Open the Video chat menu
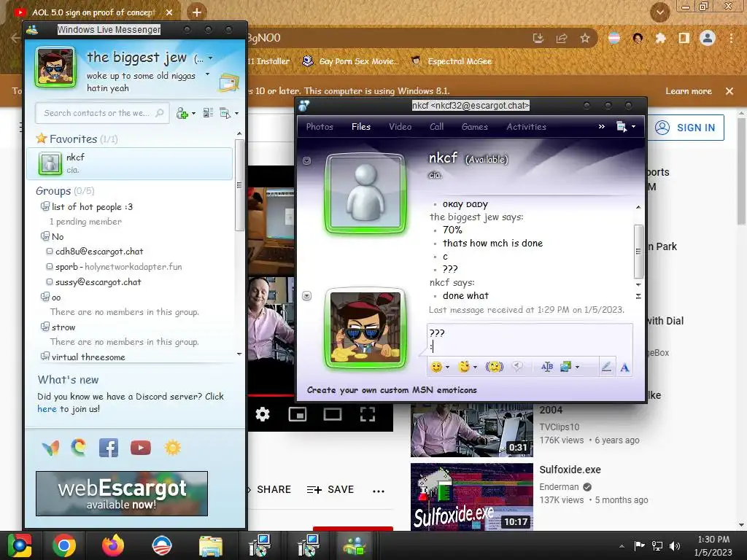The height and width of the screenshot is (560, 747). pos(400,127)
